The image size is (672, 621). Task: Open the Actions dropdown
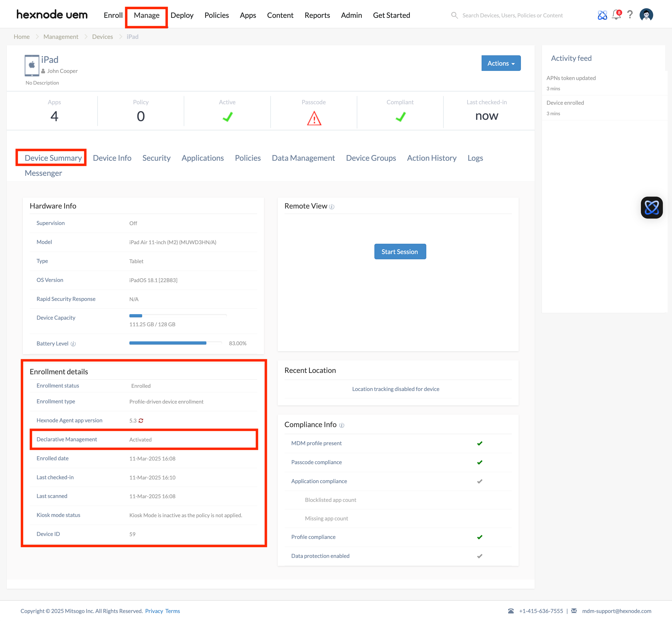(x=501, y=63)
